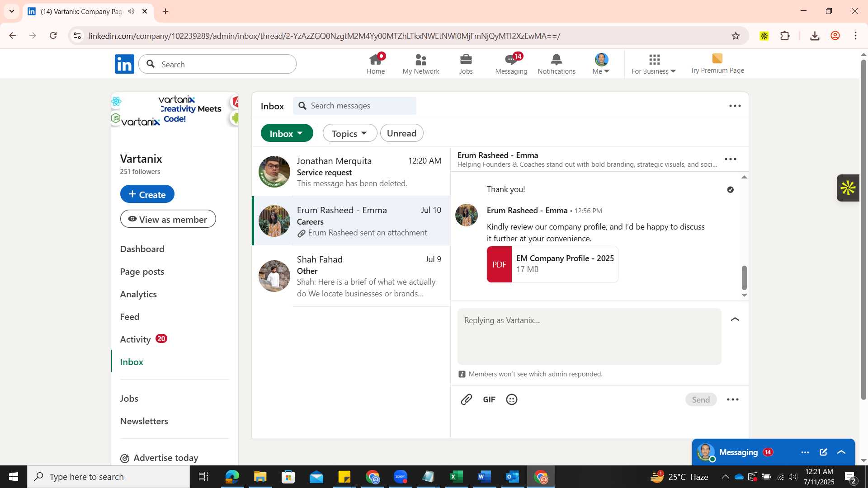Open Jobs from top navigation
Screen dimensions: 868x488
click(466, 64)
